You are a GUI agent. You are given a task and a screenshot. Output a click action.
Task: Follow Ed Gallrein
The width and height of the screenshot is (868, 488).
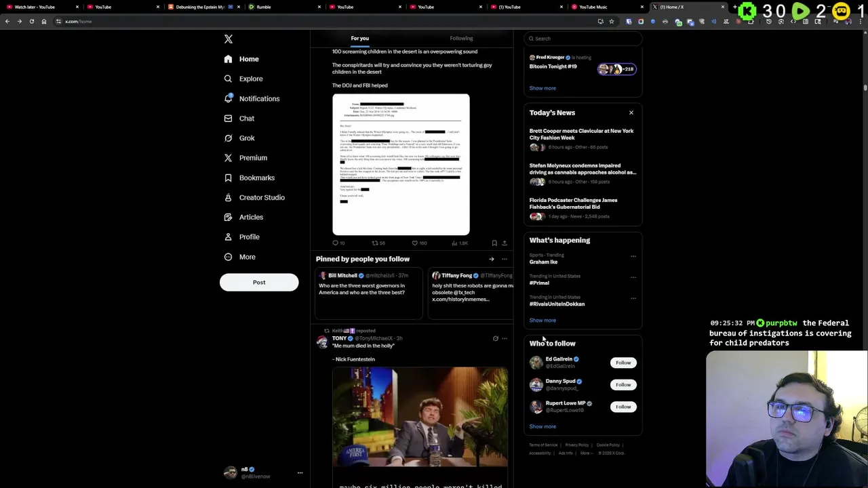coord(623,363)
